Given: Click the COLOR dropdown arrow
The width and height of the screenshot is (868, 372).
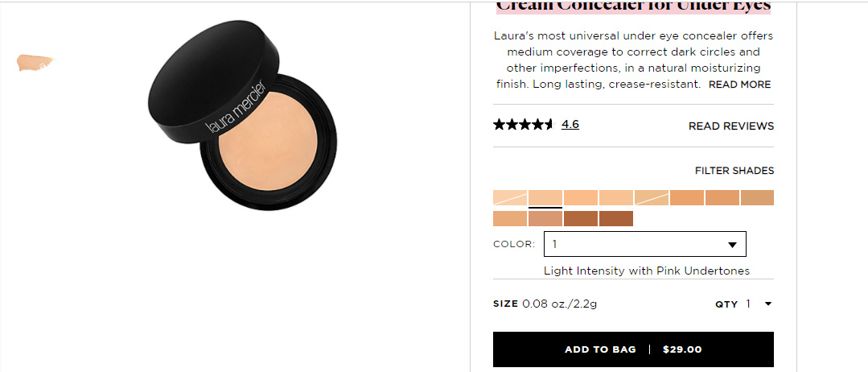Looking at the screenshot, I should (x=732, y=245).
